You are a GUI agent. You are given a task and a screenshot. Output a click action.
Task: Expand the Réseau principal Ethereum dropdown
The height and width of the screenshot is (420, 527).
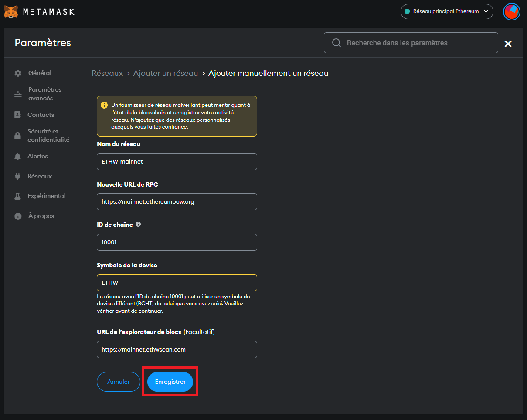[446, 12]
